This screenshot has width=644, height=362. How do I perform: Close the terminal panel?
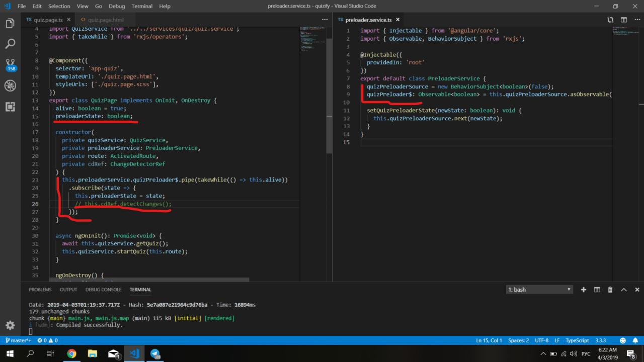coord(637,290)
